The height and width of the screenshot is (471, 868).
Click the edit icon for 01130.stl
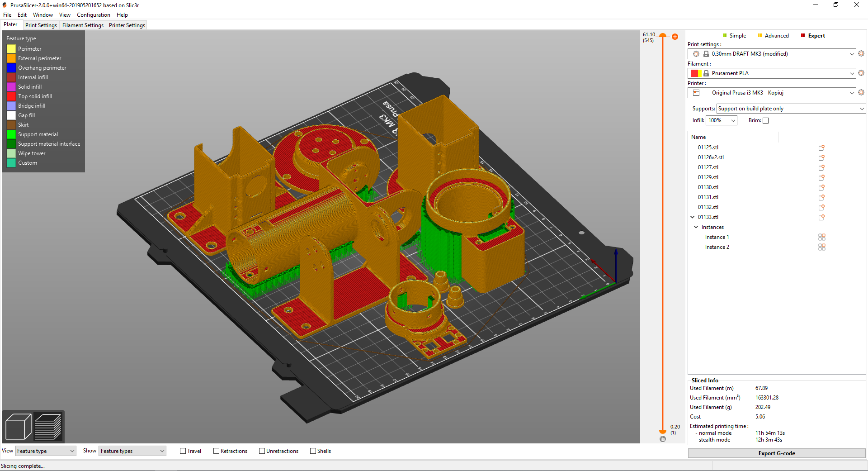pos(821,188)
